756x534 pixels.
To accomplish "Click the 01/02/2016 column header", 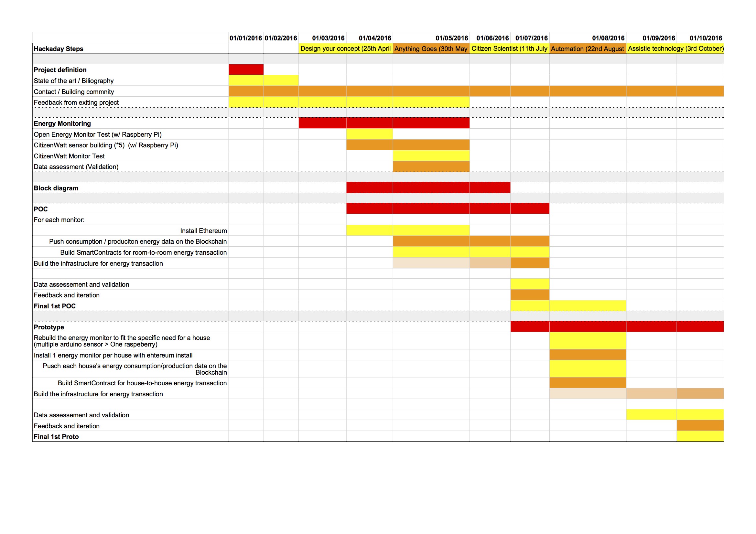I will tap(281, 38).
